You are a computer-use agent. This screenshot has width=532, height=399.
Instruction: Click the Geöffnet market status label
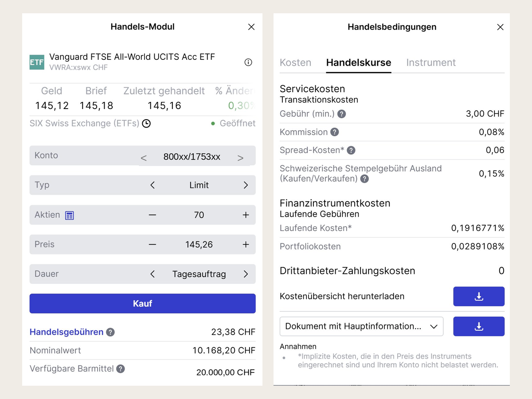238,123
